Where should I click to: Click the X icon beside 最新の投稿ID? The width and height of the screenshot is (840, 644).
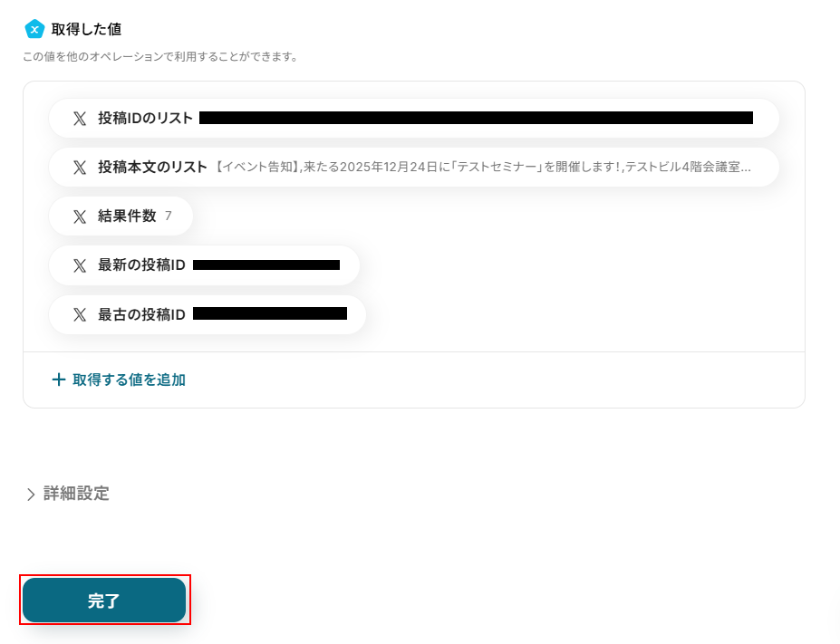coord(79,265)
